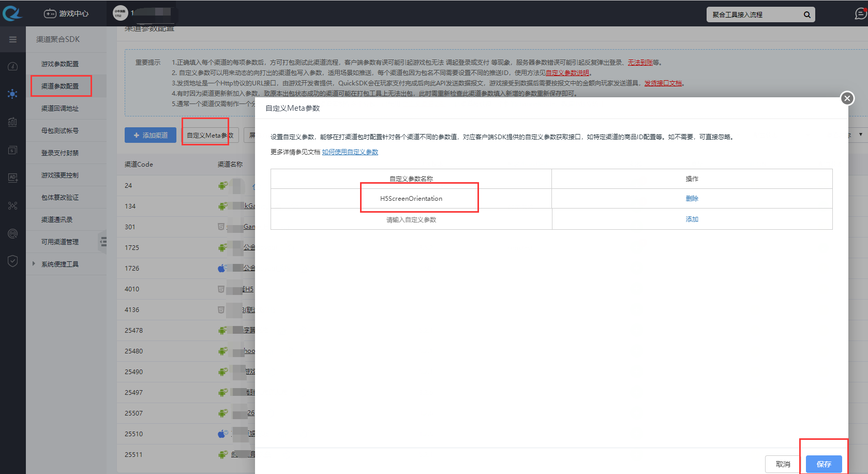Open the dashboard gauge icon in sidebar

tap(13, 66)
